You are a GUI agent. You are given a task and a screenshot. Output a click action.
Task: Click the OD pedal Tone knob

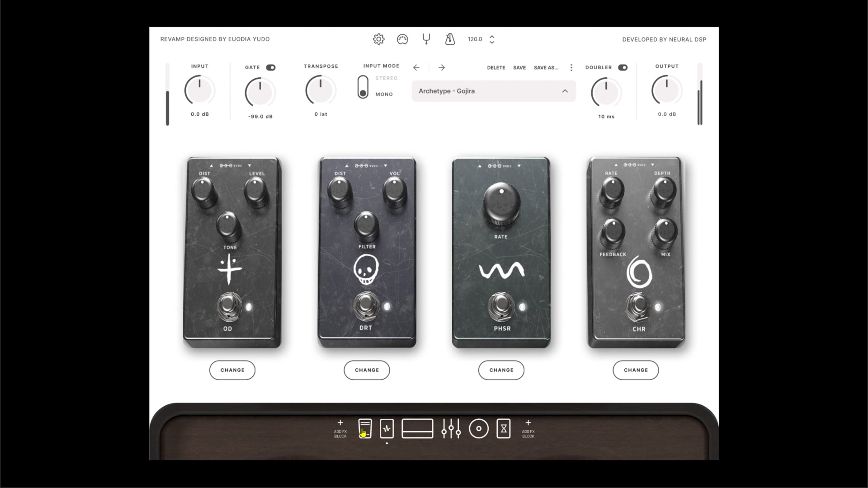229,226
